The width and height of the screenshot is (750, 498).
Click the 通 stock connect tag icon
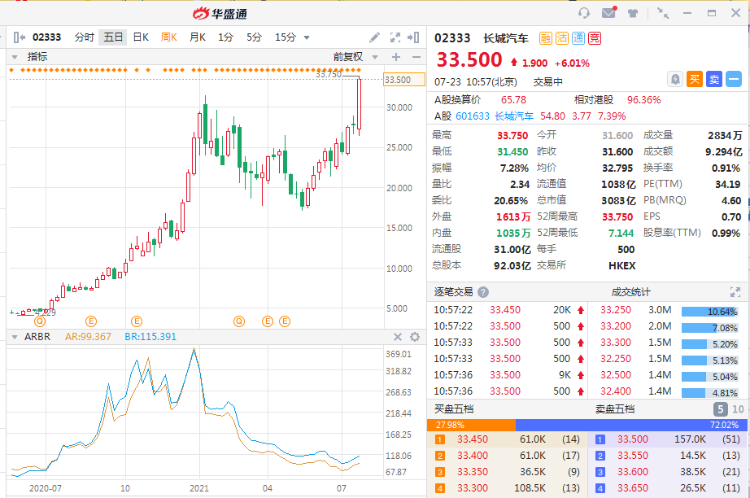pos(578,38)
